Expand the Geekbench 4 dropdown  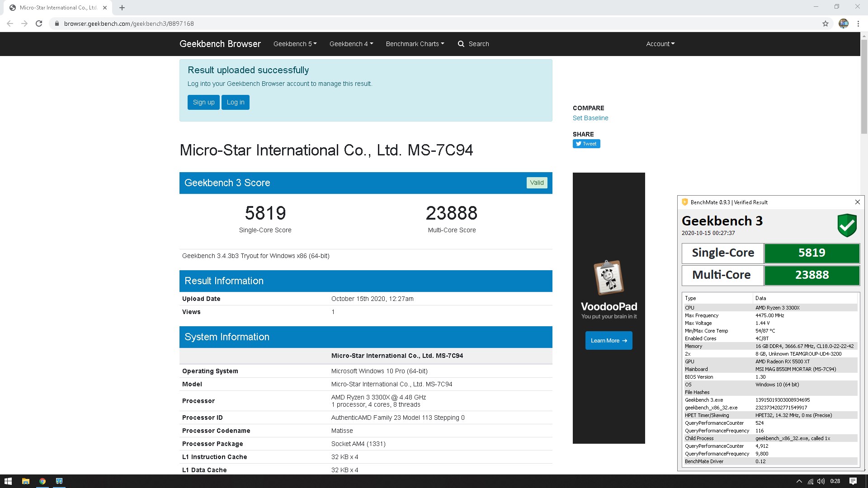(x=351, y=44)
